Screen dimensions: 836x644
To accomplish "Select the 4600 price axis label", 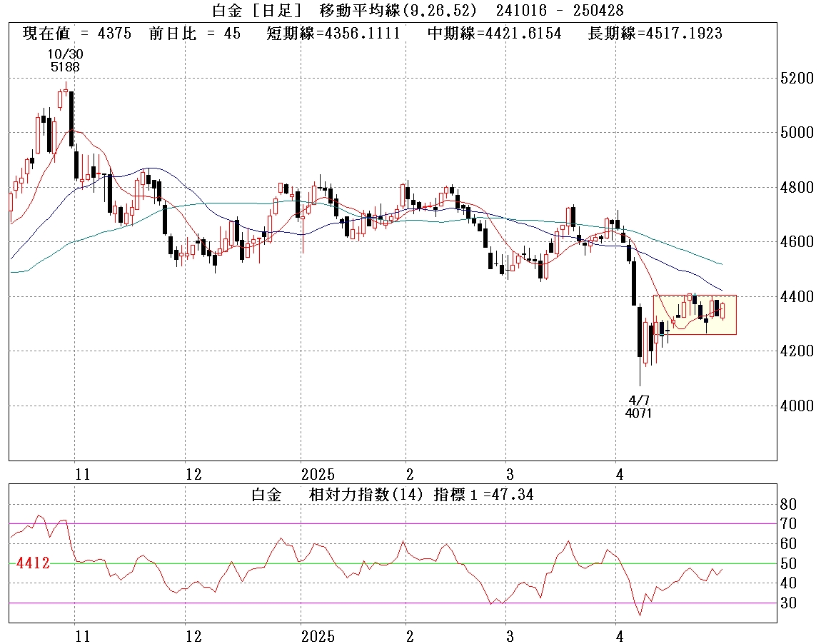I will point(797,242).
